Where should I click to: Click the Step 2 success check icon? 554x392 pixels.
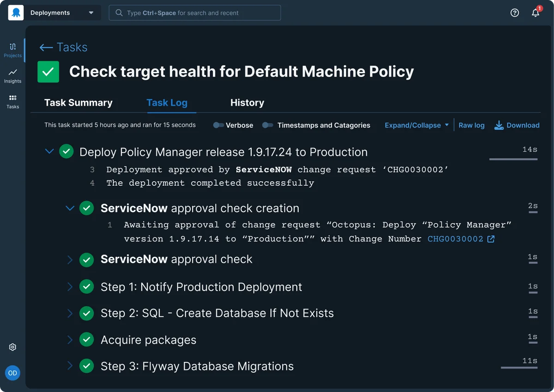[86, 313]
